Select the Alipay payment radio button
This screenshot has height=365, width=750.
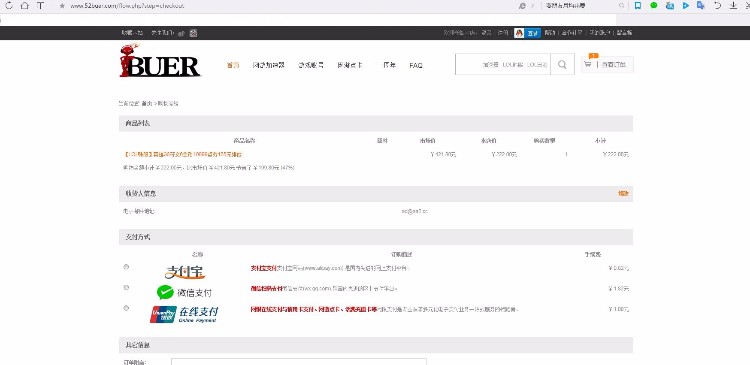[x=126, y=266]
